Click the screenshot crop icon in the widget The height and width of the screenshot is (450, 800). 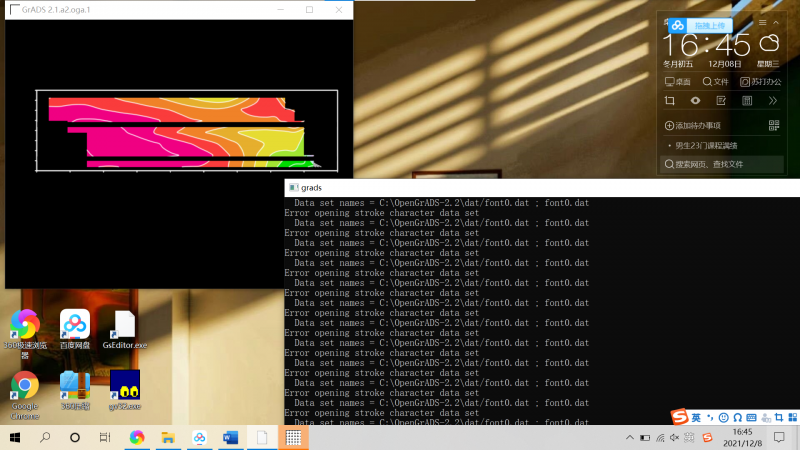click(670, 101)
